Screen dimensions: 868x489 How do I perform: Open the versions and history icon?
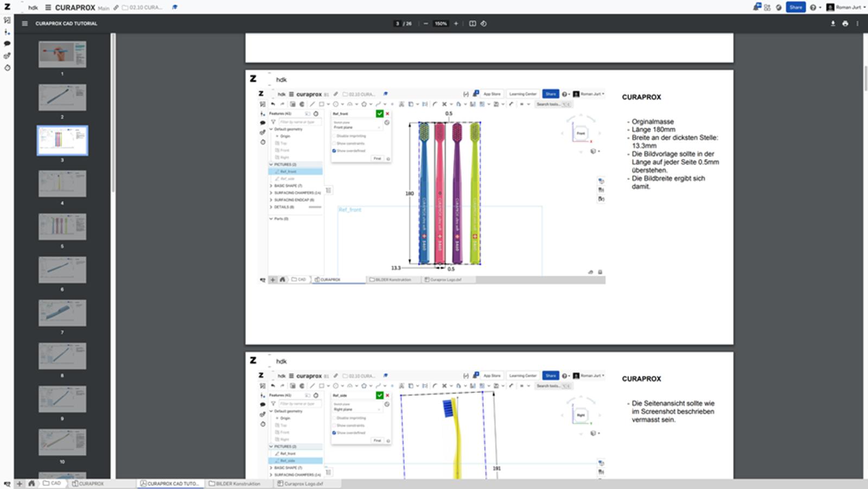coord(7,32)
